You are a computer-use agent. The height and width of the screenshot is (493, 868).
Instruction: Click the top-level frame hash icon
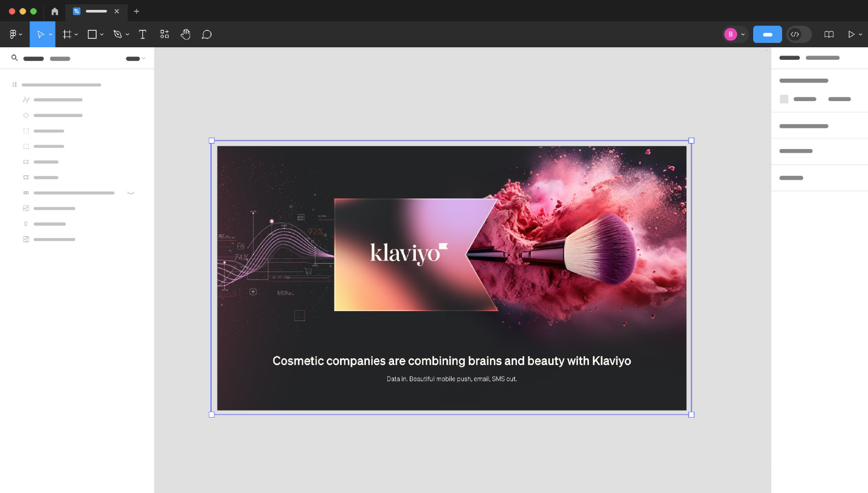[x=15, y=85]
